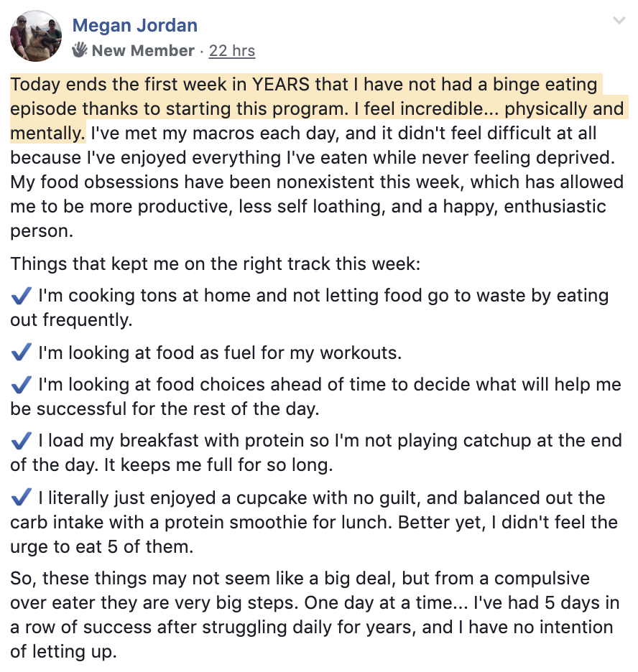
Task: Click the 'out frequently.' text line
Action: pyautogui.click(x=71, y=319)
